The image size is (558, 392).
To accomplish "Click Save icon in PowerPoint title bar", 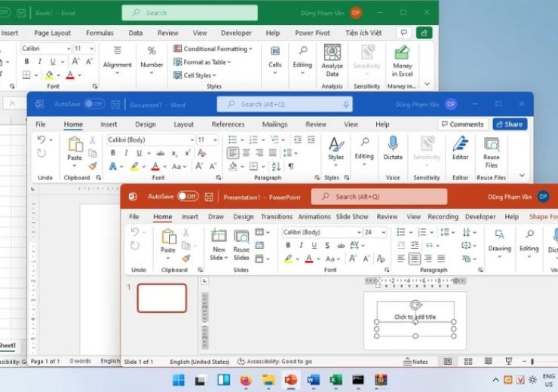I will pos(209,197).
